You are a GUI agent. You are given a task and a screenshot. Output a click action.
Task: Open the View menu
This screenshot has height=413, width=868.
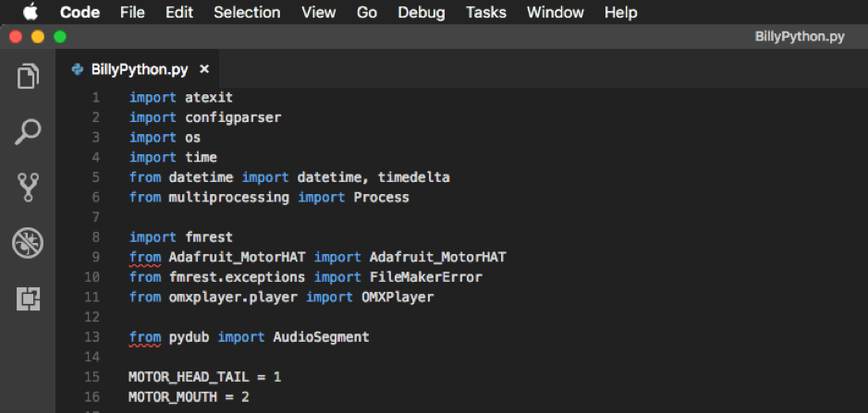[x=319, y=12]
